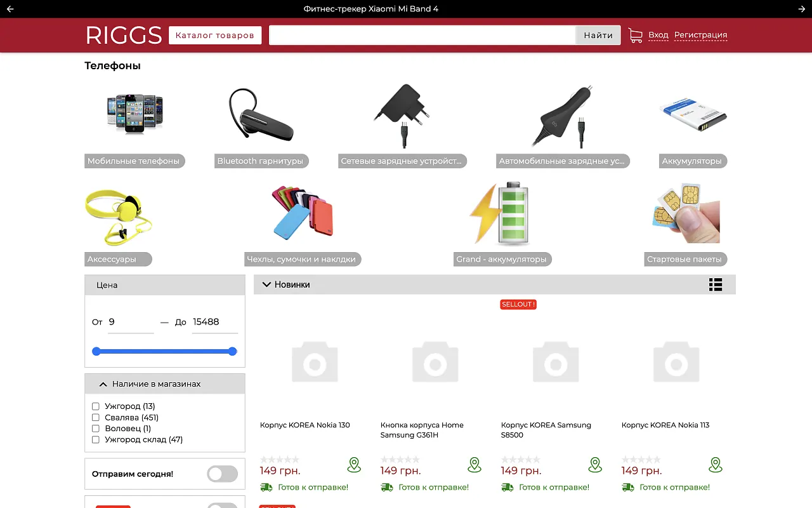Open the Фитнес-трекер Xiaomi Mi Band 4 banner
Viewport: 812px width, 508px height.
370,9
